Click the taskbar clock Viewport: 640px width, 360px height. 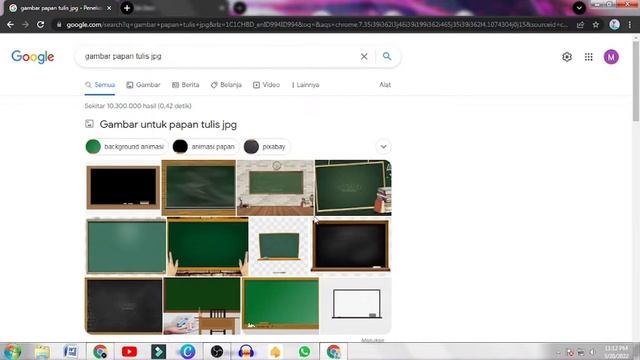(616, 352)
